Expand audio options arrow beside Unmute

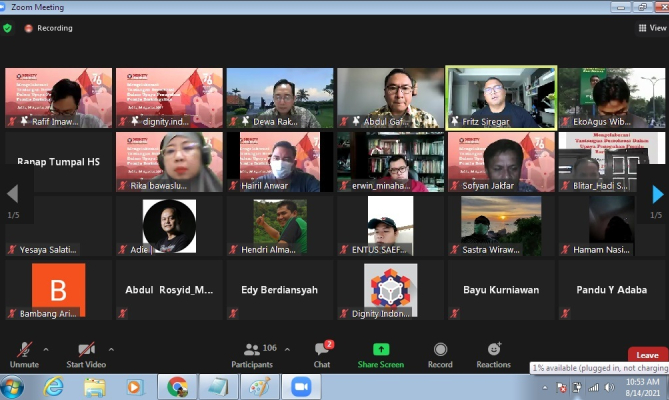(x=46, y=349)
